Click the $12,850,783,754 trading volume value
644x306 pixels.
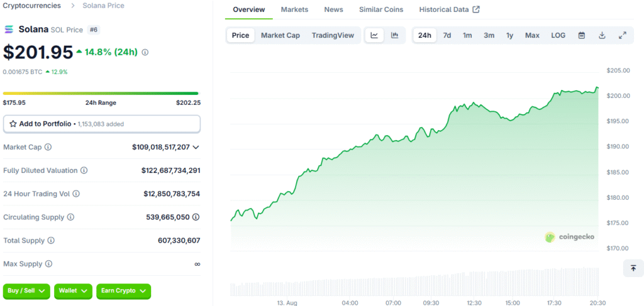coord(172,194)
